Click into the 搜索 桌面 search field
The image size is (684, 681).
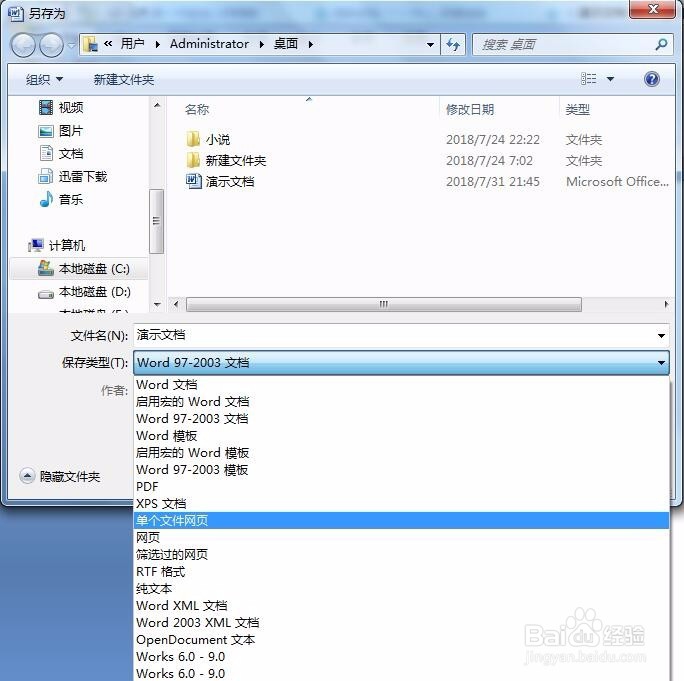[571, 44]
